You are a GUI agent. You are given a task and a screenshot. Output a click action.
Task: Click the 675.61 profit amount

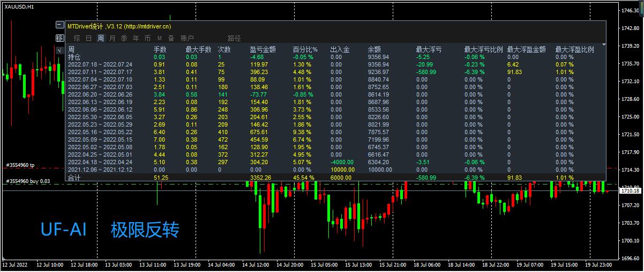[x=259, y=131]
